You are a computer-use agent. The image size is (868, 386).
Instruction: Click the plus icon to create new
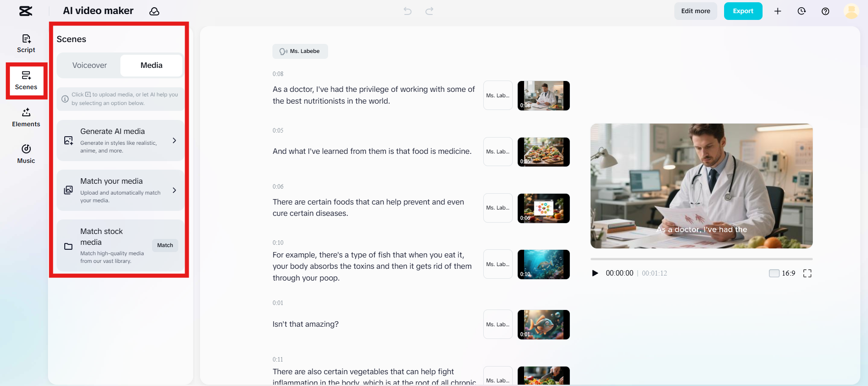(x=777, y=11)
